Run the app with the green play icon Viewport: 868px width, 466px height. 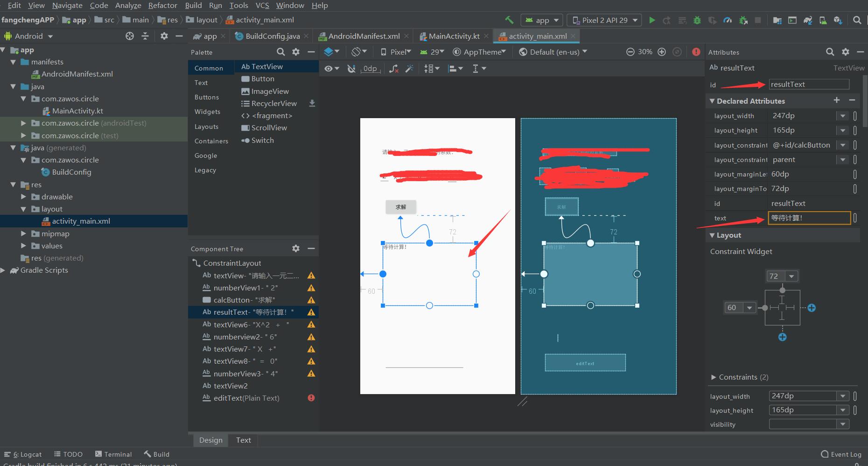coord(652,20)
